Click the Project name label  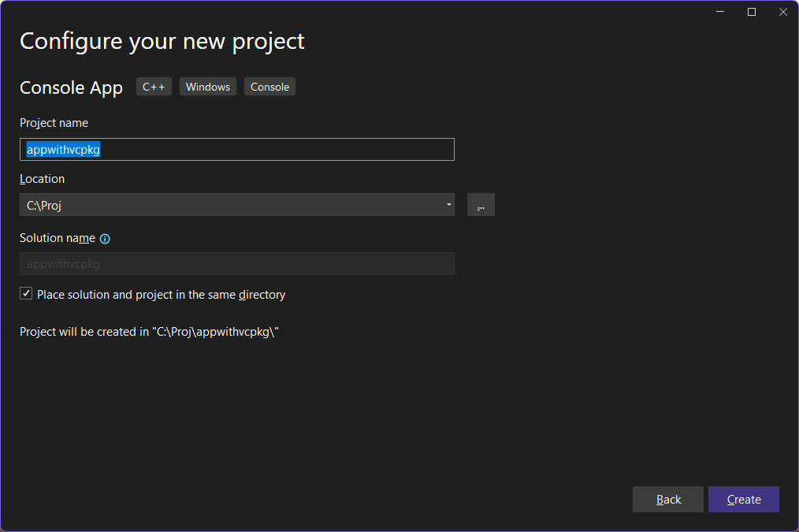pyautogui.click(x=54, y=123)
